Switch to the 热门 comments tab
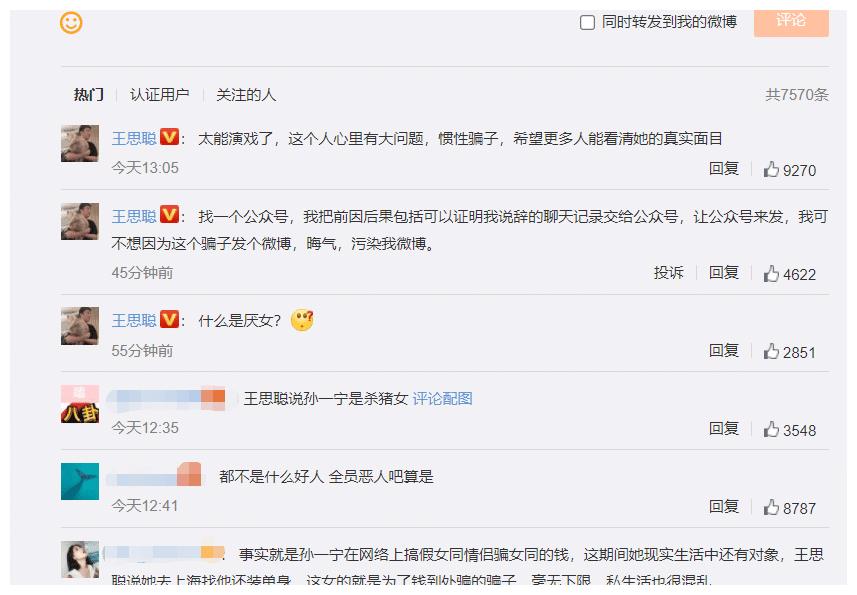The image size is (857, 595). coord(89,95)
